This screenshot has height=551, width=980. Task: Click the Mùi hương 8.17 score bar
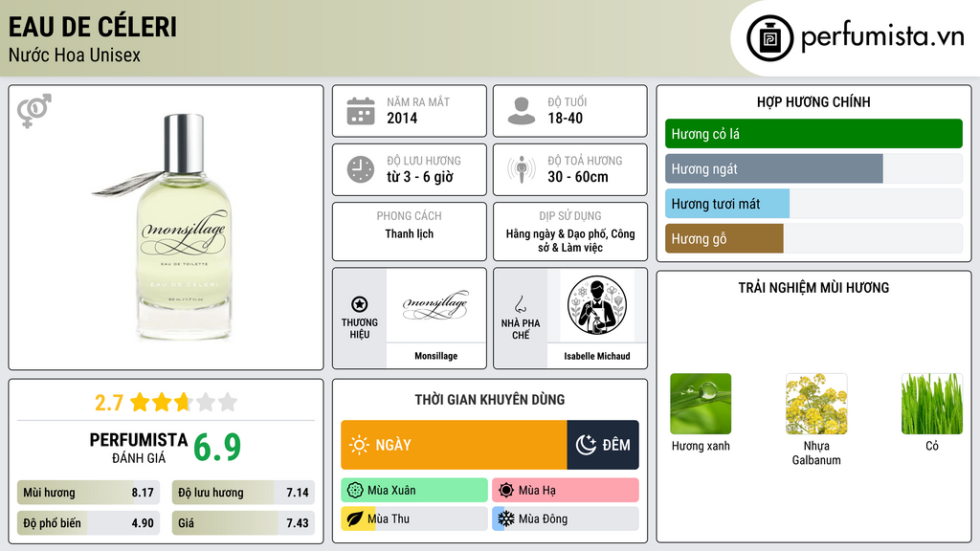pyautogui.click(x=89, y=493)
